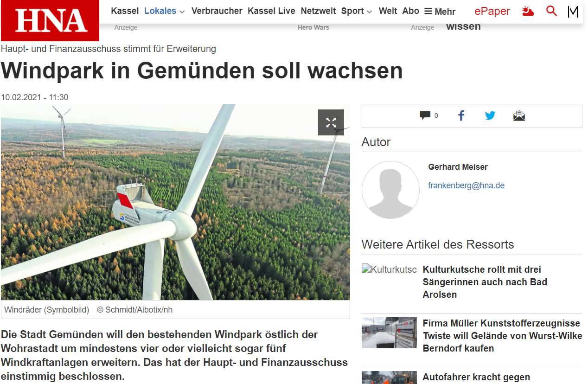The image size is (588, 384).
Task: Open the weather icon in header
Action: pyautogui.click(x=528, y=11)
